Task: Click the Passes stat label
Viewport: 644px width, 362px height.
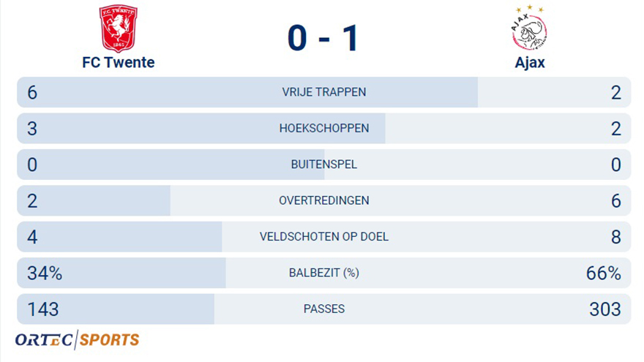Action: click(323, 309)
